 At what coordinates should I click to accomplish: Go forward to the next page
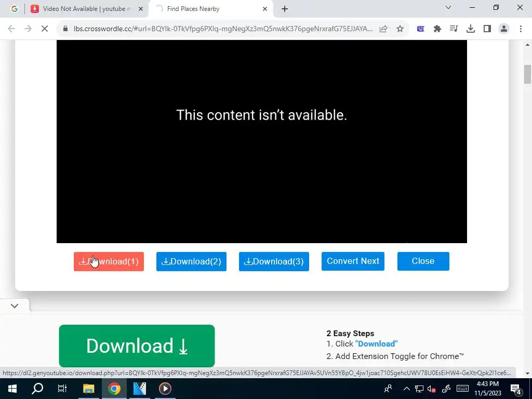[x=28, y=29]
